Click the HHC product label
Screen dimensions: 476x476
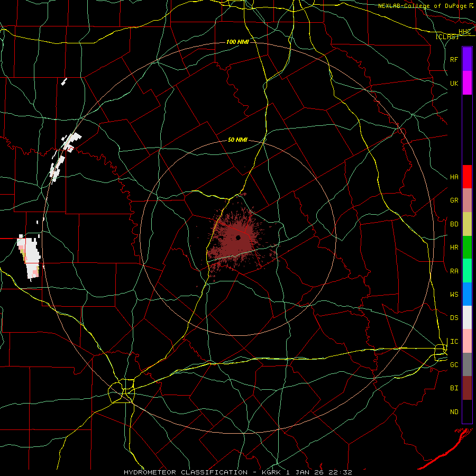[x=465, y=32]
